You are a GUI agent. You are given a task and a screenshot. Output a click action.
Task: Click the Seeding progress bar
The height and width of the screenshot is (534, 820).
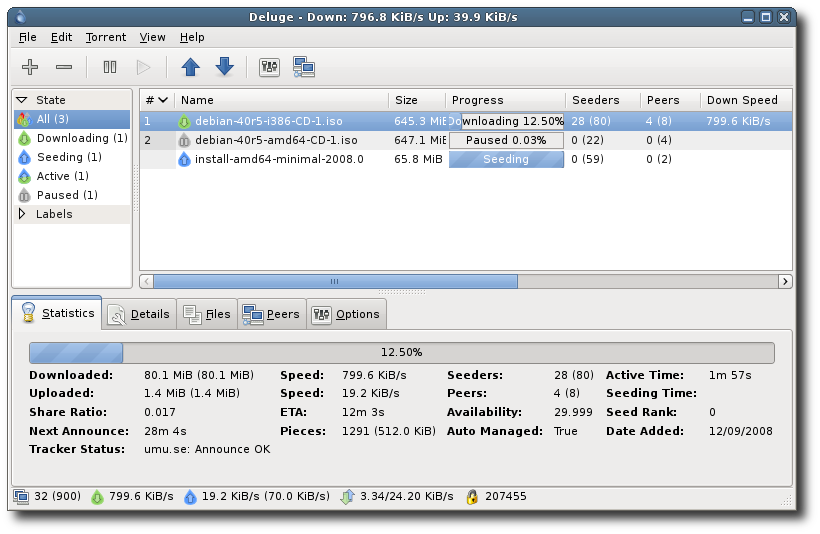[506, 160]
